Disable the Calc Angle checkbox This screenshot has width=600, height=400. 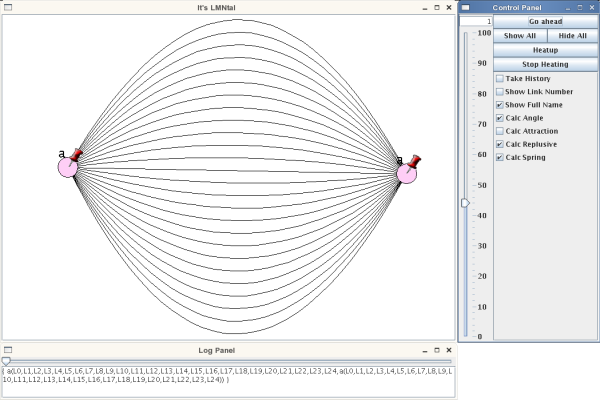pos(500,118)
